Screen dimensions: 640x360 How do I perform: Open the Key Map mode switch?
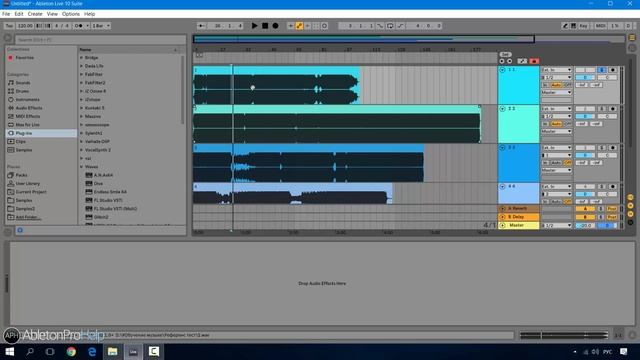583,26
